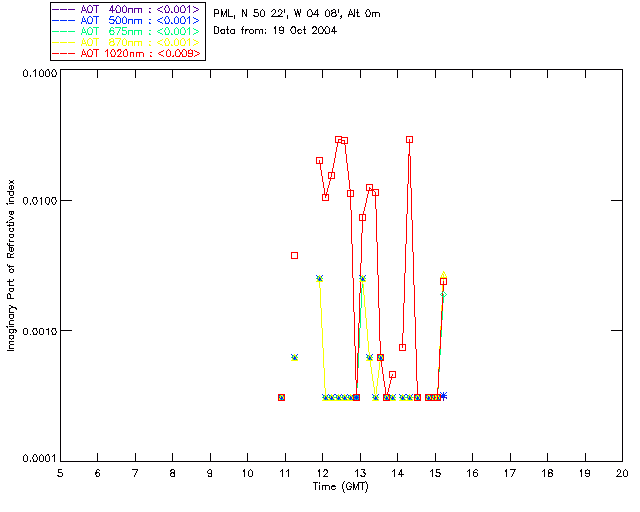Viewport: 640px width, 512px height.
Task: Click y-axis tick label 0.1000
Action: point(40,73)
